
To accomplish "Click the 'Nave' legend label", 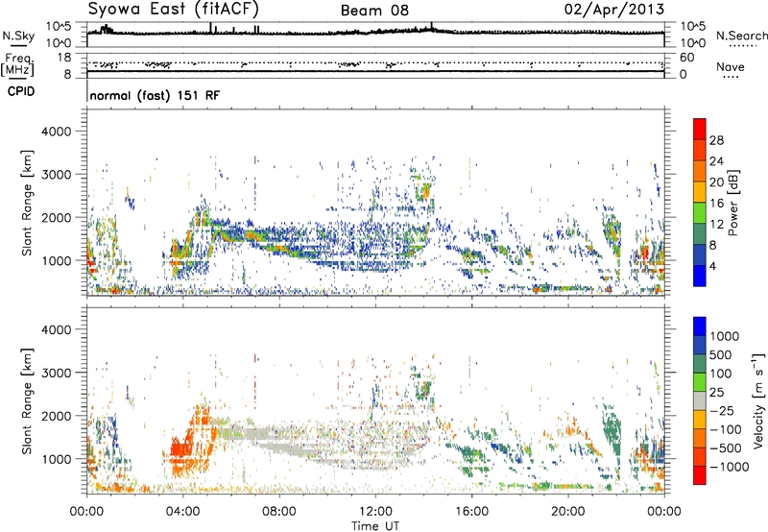I will [x=731, y=67].
